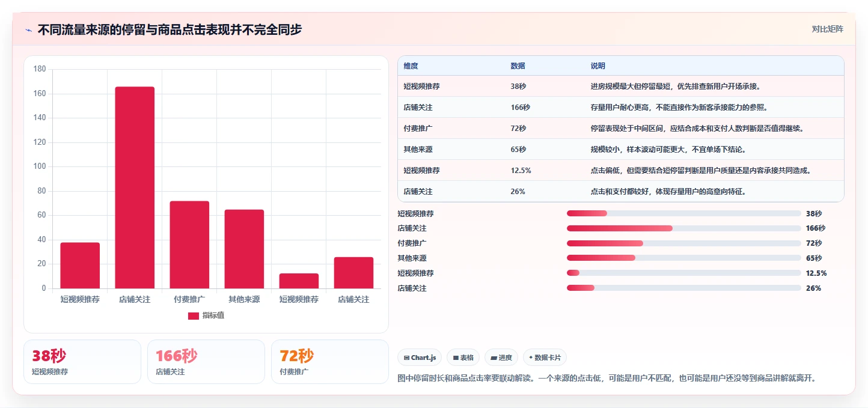Click the 26% cell in the table
868x408 pixels.
pos(518,192)
